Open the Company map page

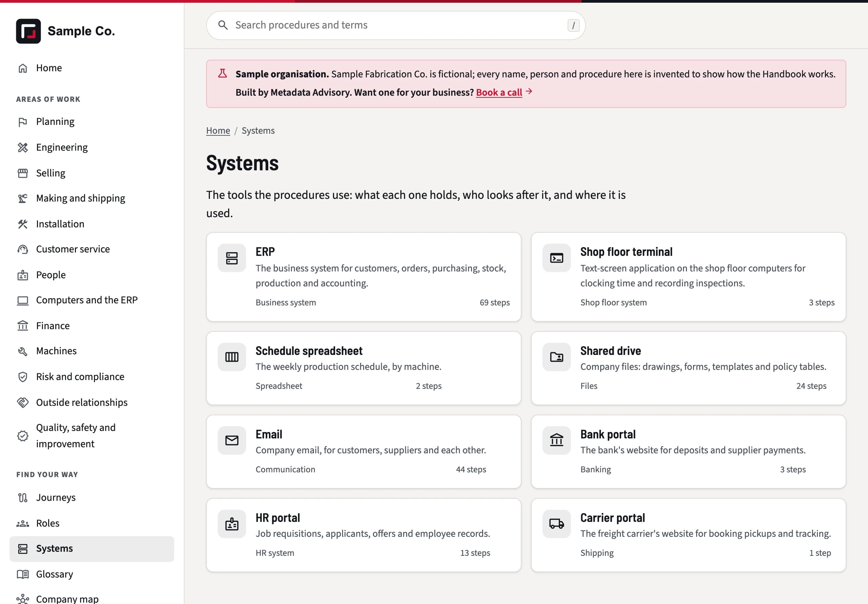tap(92, 599)
